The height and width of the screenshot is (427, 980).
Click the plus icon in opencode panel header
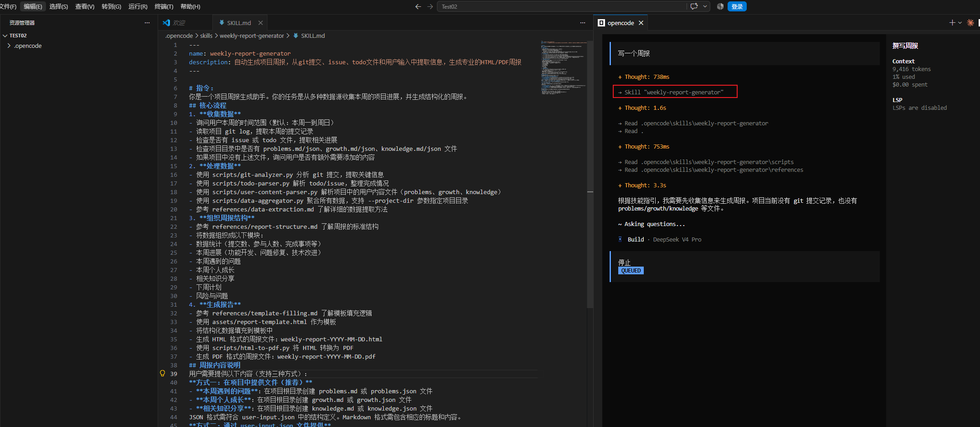click(952, 23)
